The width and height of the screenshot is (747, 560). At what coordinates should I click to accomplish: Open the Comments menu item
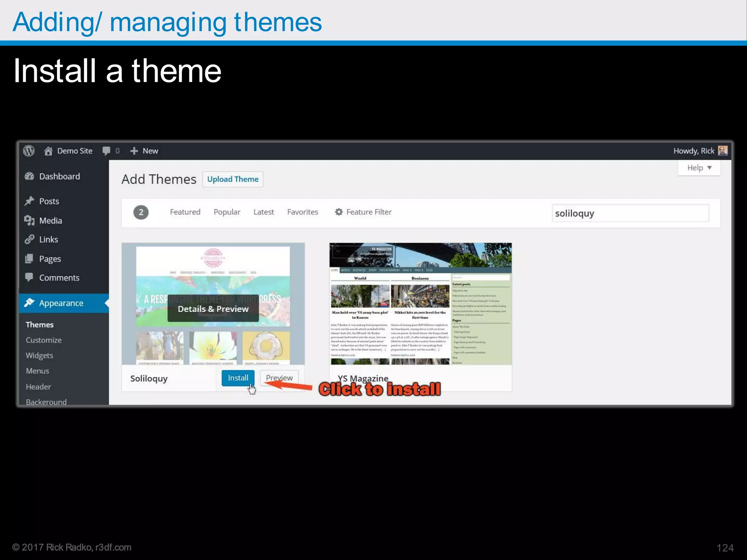[59, 278]
